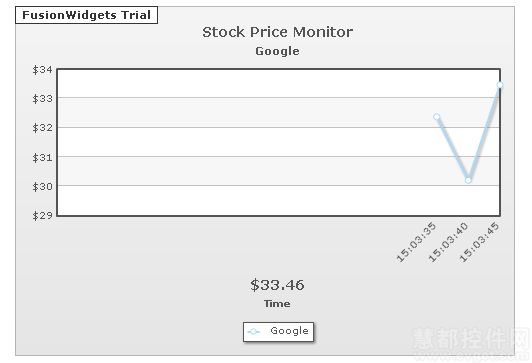Click the $30 y-axis label
The height and width of the screenshot is (363, 532).
pos(42,187)
